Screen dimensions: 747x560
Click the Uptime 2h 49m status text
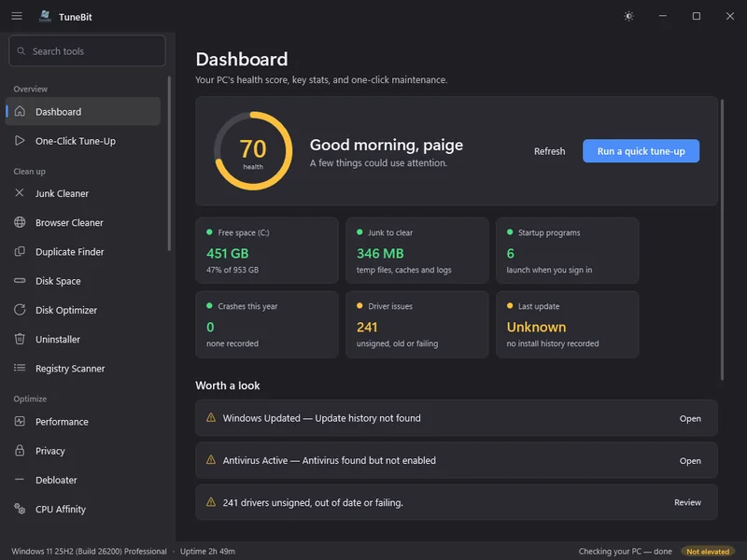click(207, 552)
